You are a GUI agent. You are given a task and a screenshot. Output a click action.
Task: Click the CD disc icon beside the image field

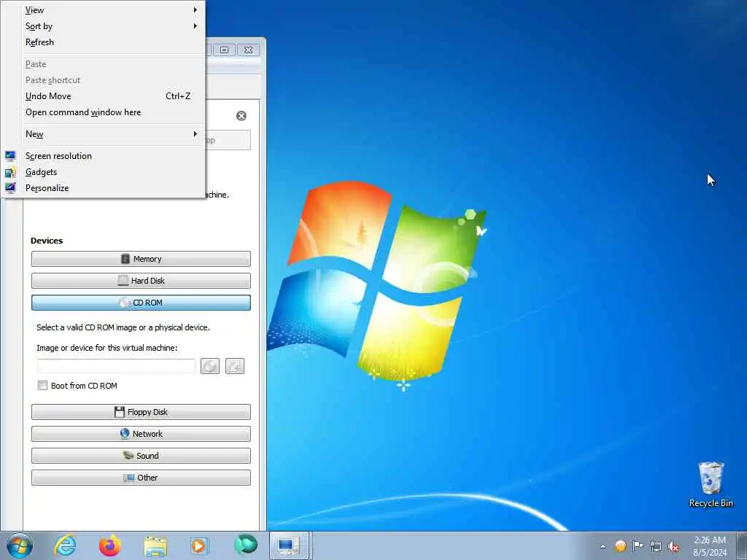pyautogui.click(x=210, y=366)
